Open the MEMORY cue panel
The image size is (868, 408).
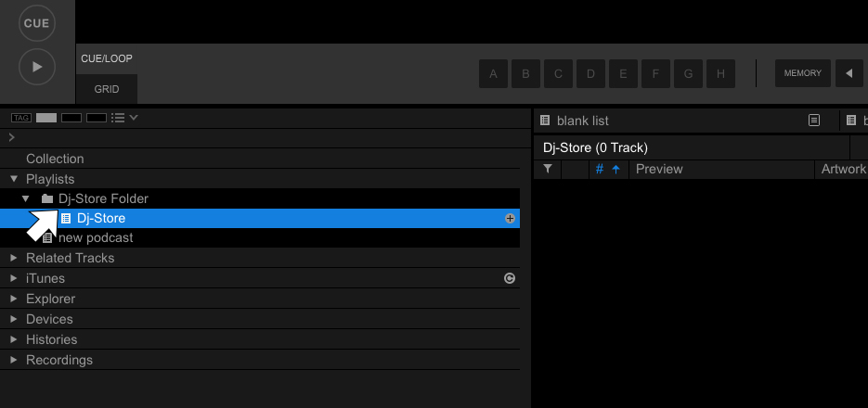tap(803, 73)
